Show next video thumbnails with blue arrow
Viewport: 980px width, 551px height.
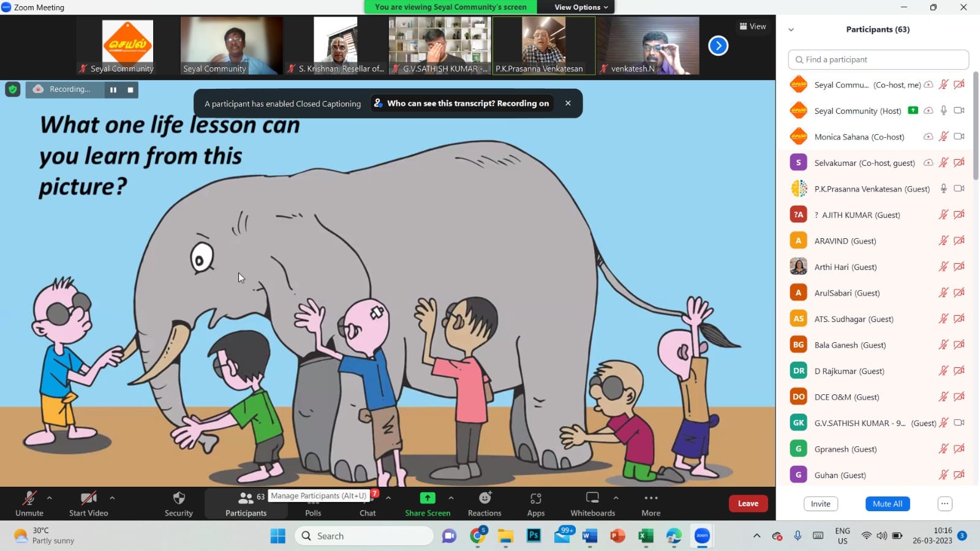(718, 46)
